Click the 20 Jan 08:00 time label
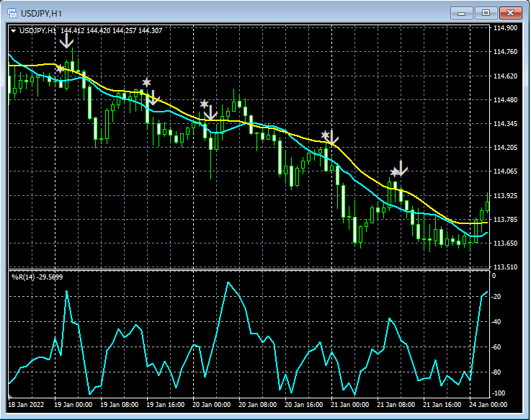 click(257, 405)
